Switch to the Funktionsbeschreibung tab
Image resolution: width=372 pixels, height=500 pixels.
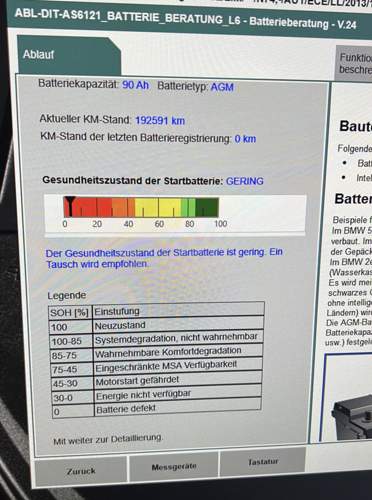point(353,63)
